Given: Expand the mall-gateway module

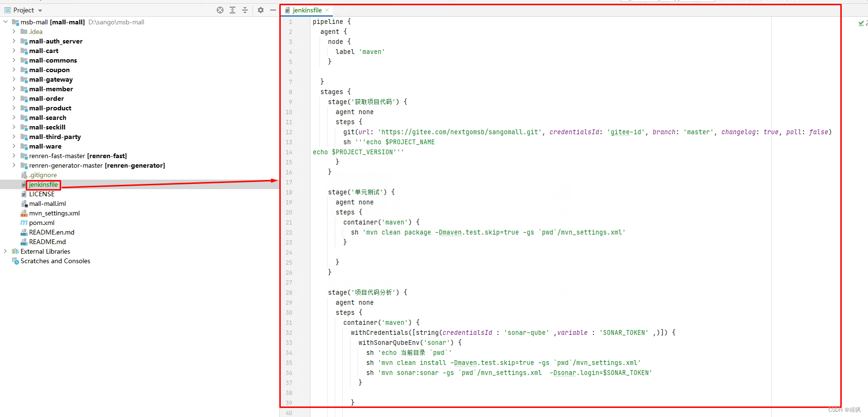Looking at the screenshot, I should 14,79.
